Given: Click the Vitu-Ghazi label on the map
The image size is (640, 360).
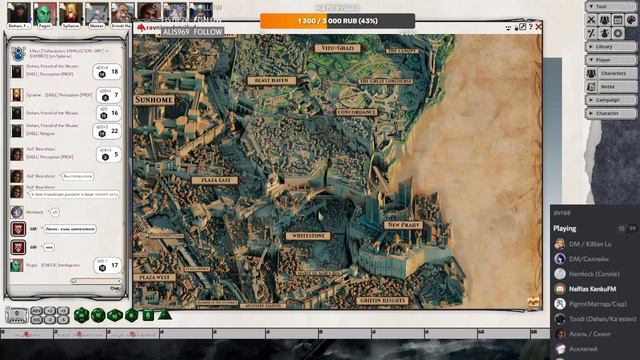Looking at the screenshot, I should (x=338, y=48).
